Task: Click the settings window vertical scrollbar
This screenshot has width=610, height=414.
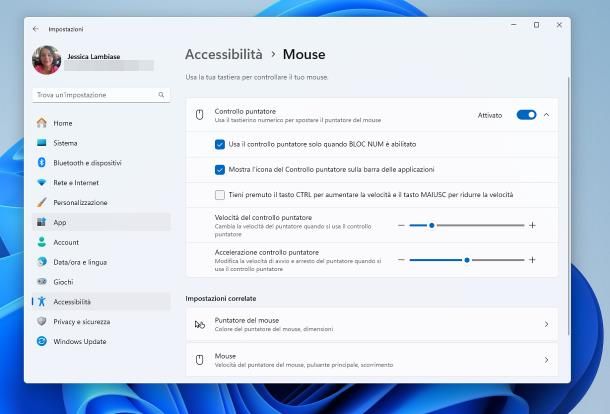Action: (x=568, y=205)
